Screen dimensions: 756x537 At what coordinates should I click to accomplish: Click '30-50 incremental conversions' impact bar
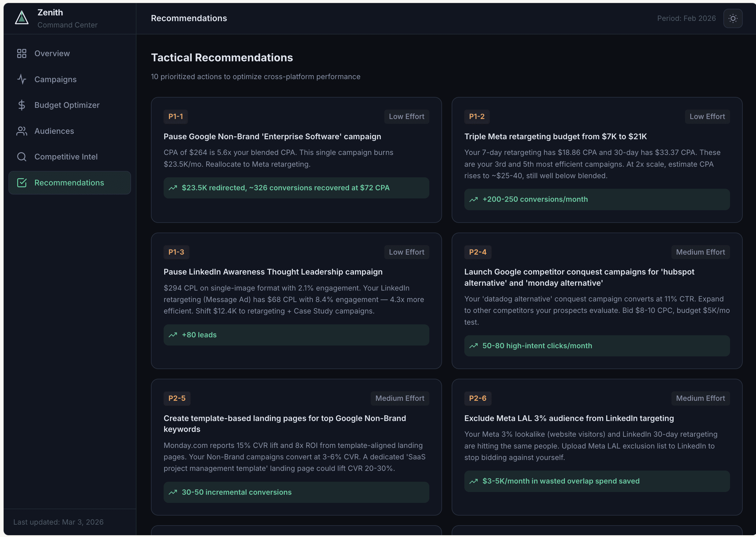pos(296,492)
